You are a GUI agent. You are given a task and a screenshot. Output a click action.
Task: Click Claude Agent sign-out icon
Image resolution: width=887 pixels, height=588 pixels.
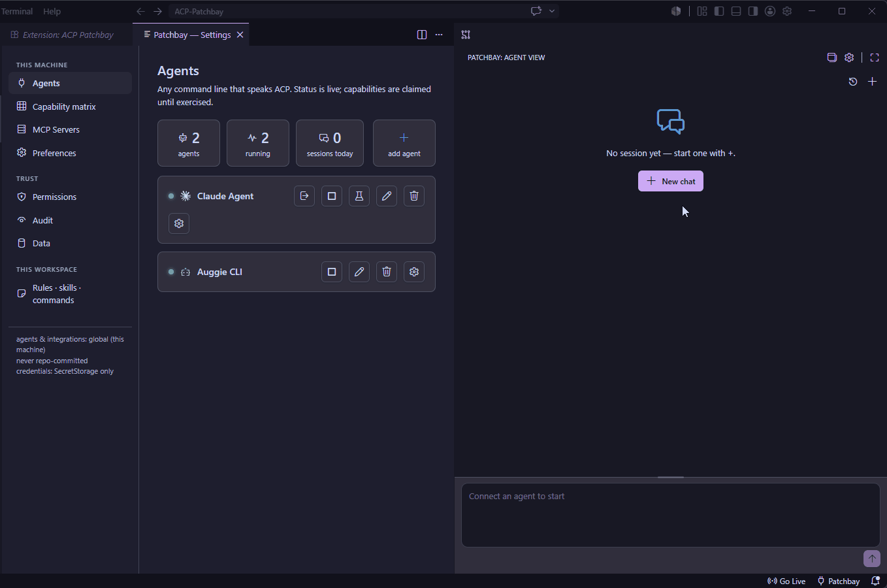(x=304, y=196)
